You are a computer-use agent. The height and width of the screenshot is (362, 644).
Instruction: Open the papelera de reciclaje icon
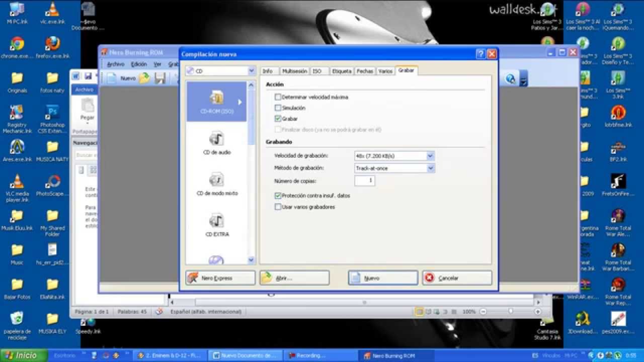point(17,324)
